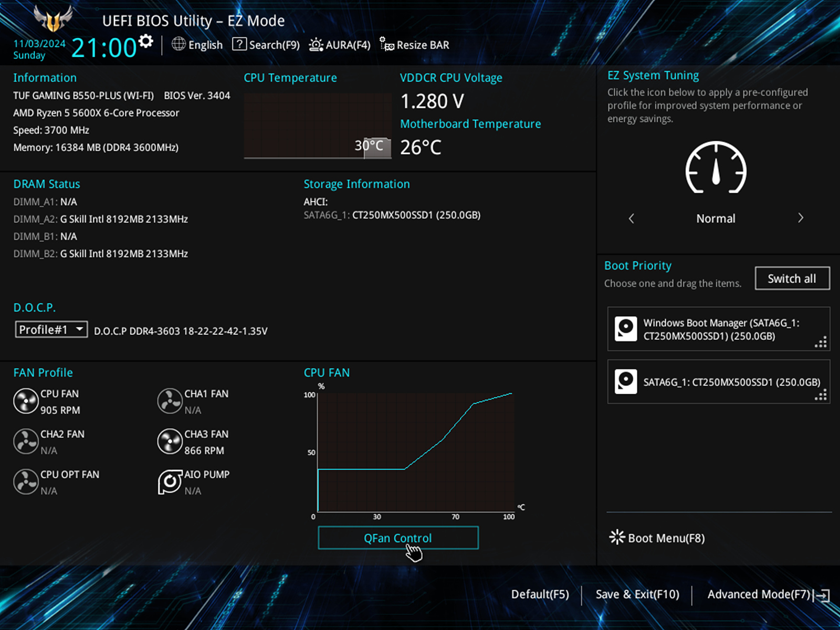Select the CHA1 FAN icon

tap(170, 402)
